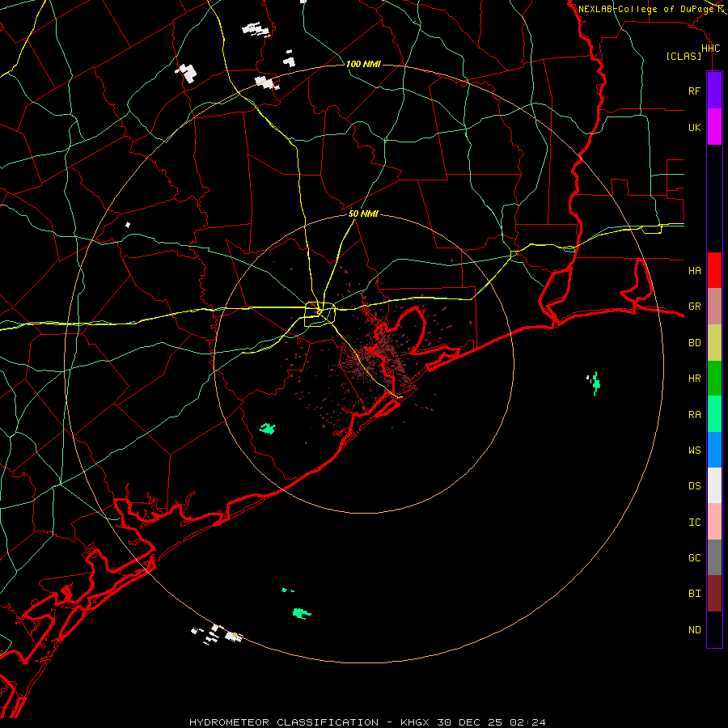728x728 pixels.
Task: Select the BD yellow legend block
Action: point(714,342)
